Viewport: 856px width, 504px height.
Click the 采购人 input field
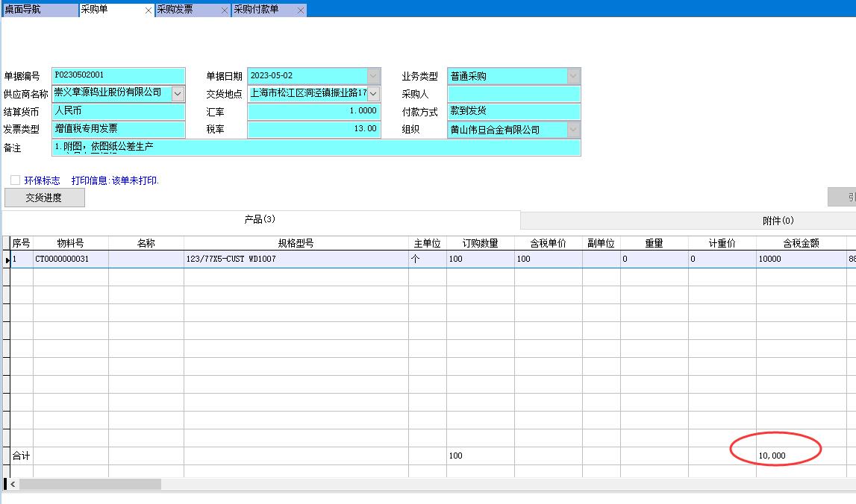point(513,94)
